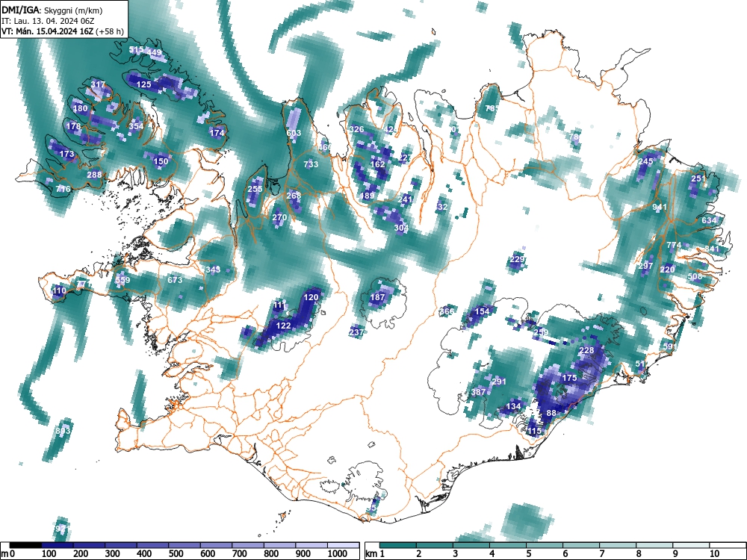Click the map value "941"
Image resolution: width=747 pixels, height=560 pixels.
click(660, 207)
